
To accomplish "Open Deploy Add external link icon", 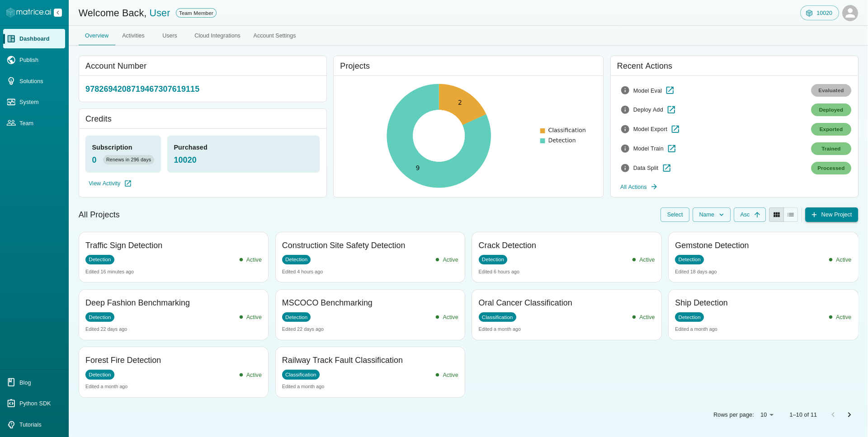I will tap(671, 110).
